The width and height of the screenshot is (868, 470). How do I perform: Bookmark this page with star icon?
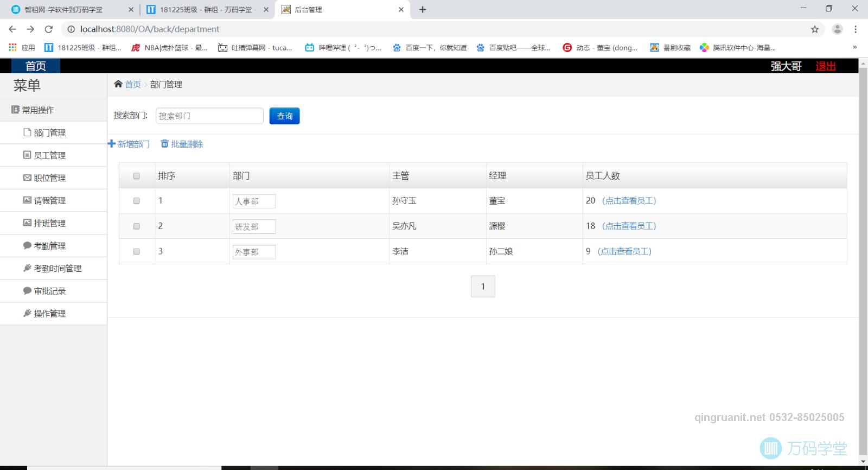click(815, 29)
